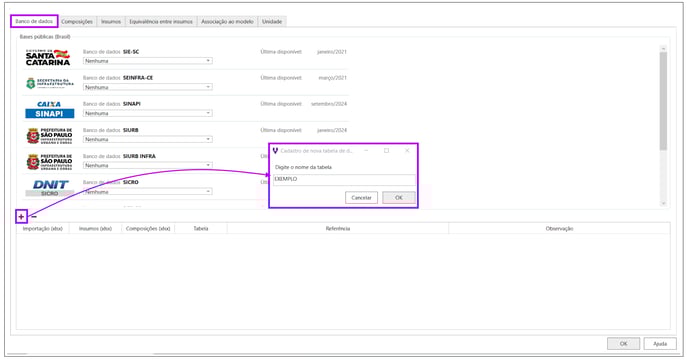Click the SINAPI database name label
This screenshot has width=688, height=362.
(132, 104)
